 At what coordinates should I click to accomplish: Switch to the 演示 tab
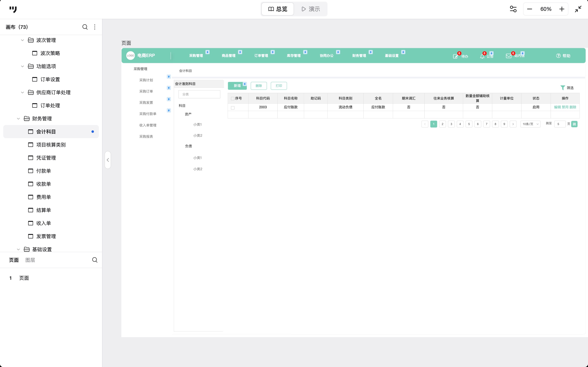[x=311, y=9]
